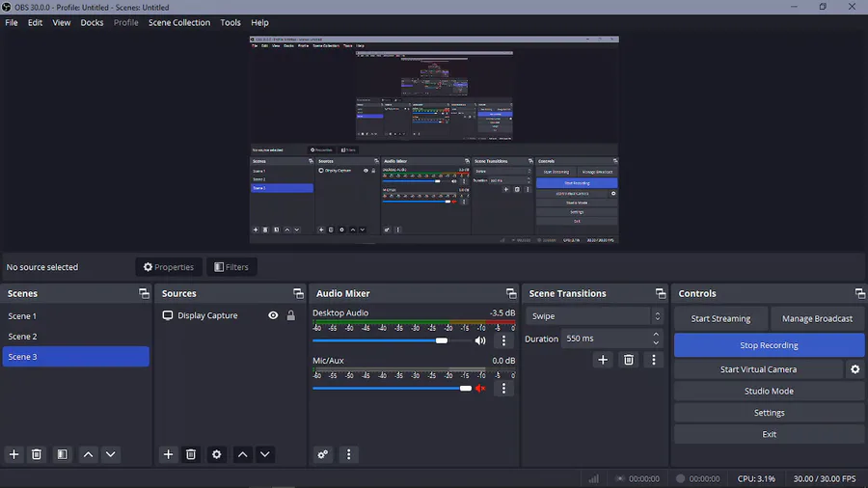Mute Desktop Audio speaker
The image size is (868, 488).
[x=480, y=340]
